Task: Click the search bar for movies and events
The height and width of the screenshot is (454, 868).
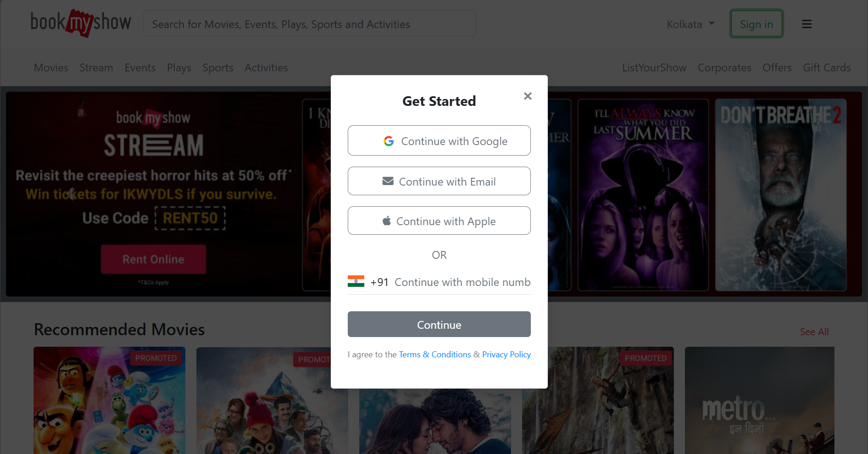Action: [310, 24]
